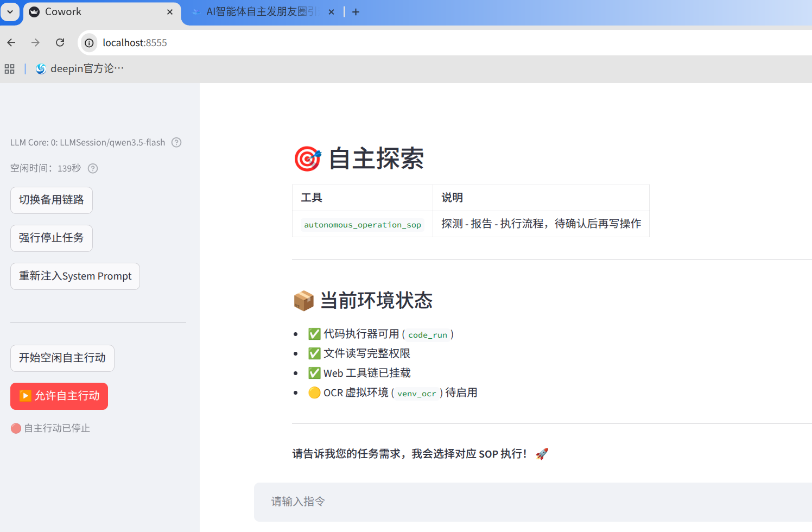The height and width of the screenshot is (532, 812).
Task: Click the 切换备用链路 button
Action: pos(51,200)
